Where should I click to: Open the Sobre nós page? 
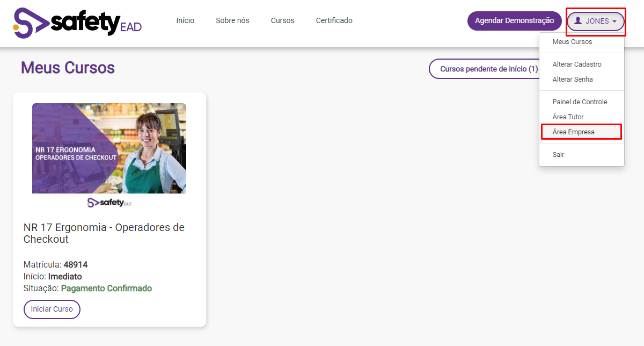[232, 20]
